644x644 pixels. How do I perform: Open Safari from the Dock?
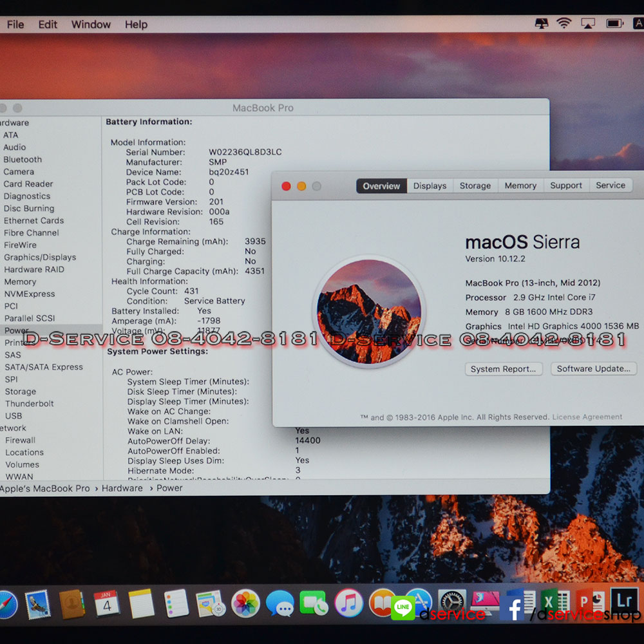click(x=7, y=604)
